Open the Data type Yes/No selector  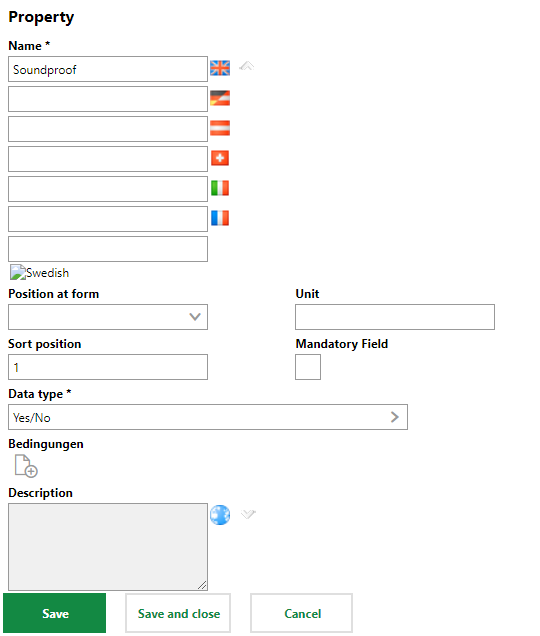click(x=208, y=417)
